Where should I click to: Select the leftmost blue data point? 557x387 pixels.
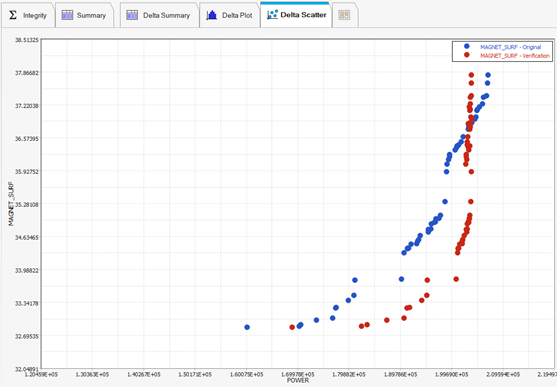point(247,327)
